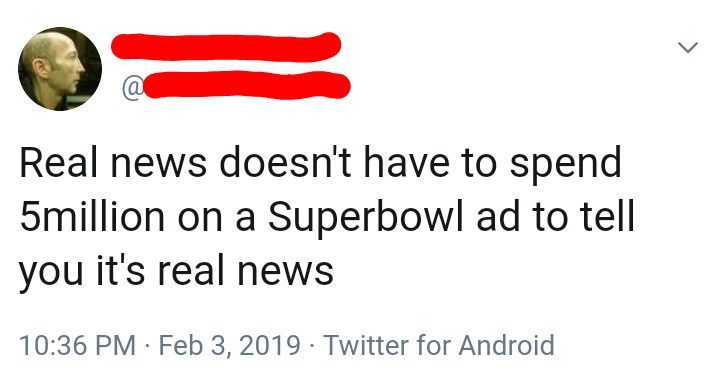The image size is (720, 382).
Task: Click the word Android in the footer
Action: [x=506, y=345]
